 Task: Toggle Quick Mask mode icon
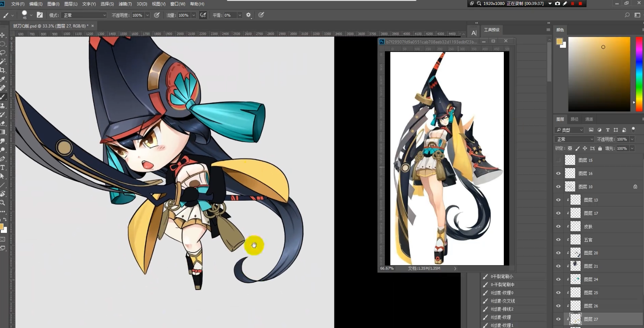point(3,239)
